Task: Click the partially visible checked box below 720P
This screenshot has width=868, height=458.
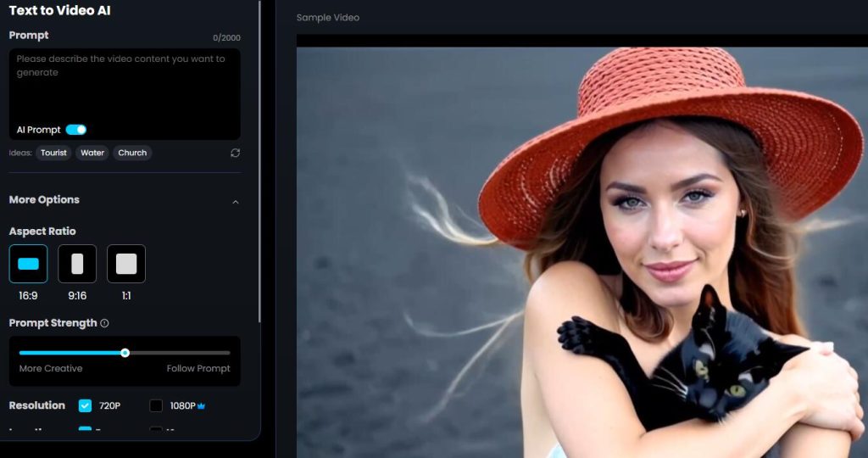Action: tap(85, 430)
